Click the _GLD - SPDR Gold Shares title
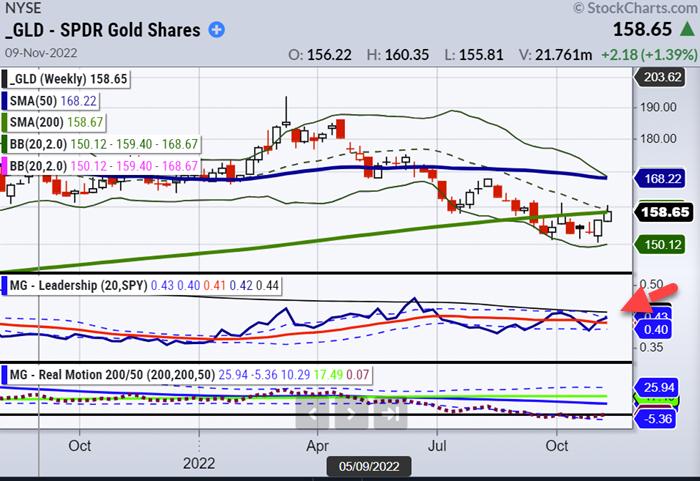Image resolution: width=700 pixels, height=481 pixels. tap(101, 30)
